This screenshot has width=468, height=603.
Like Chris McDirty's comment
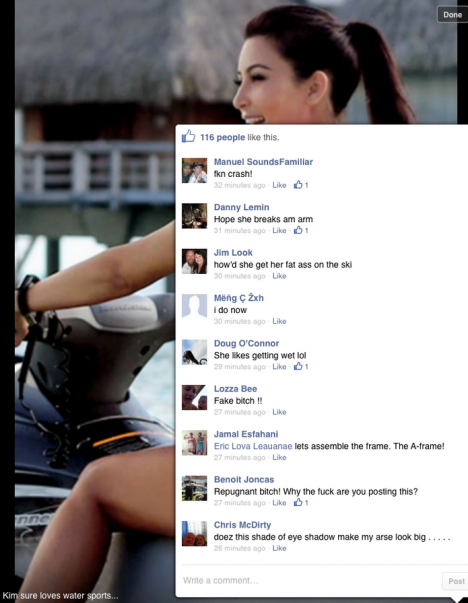(x=279, y=548)
